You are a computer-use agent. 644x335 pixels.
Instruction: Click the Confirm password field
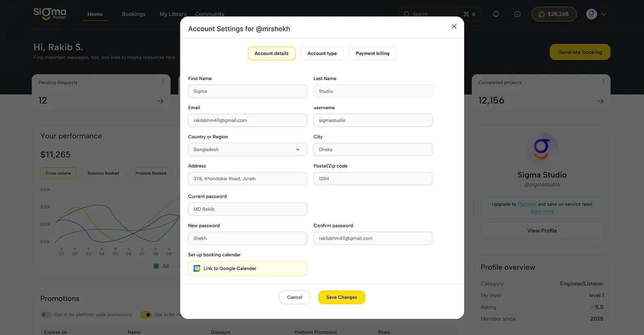[x=373, y=238]
